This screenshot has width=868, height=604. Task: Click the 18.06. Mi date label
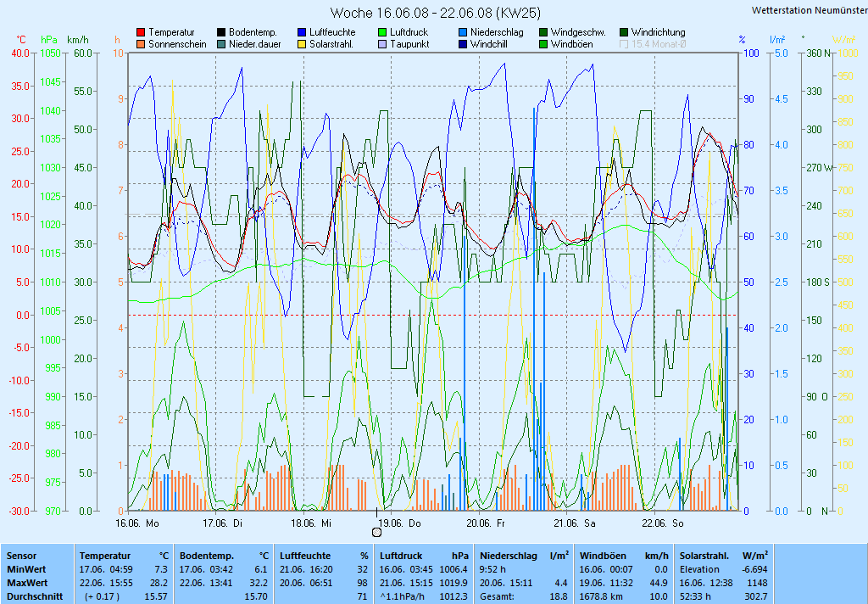311,523
